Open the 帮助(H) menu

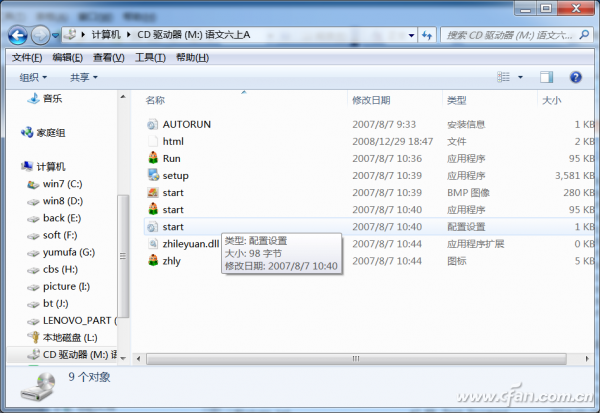tap(192, 58)
